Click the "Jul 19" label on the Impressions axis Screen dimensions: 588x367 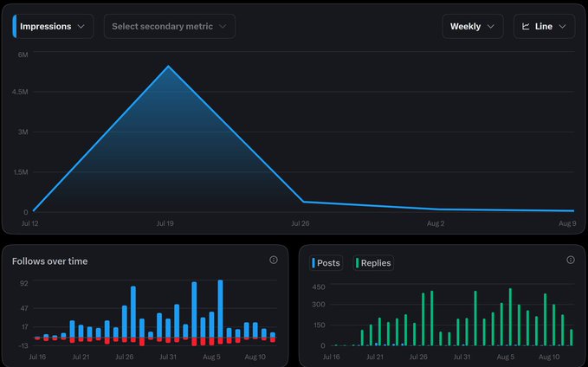coord(165,223)
